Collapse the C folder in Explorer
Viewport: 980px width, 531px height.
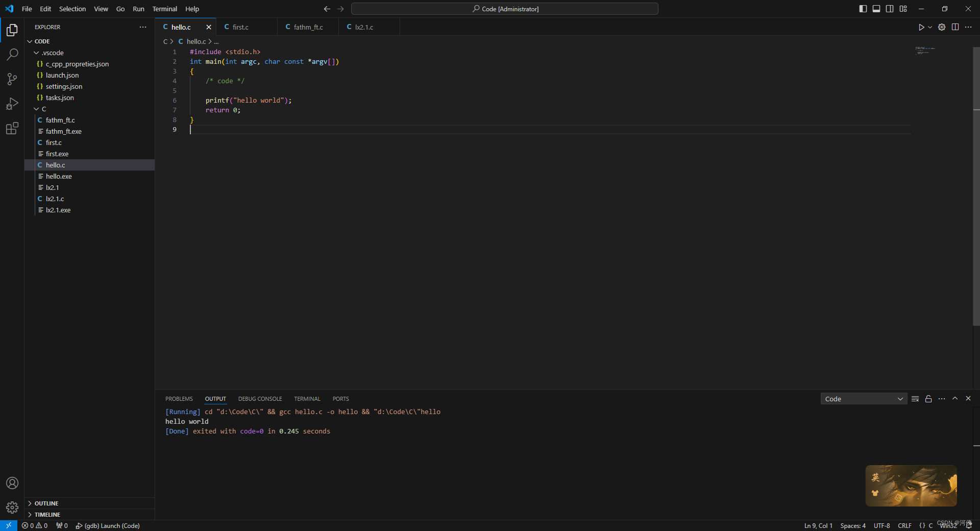[89, 109]
